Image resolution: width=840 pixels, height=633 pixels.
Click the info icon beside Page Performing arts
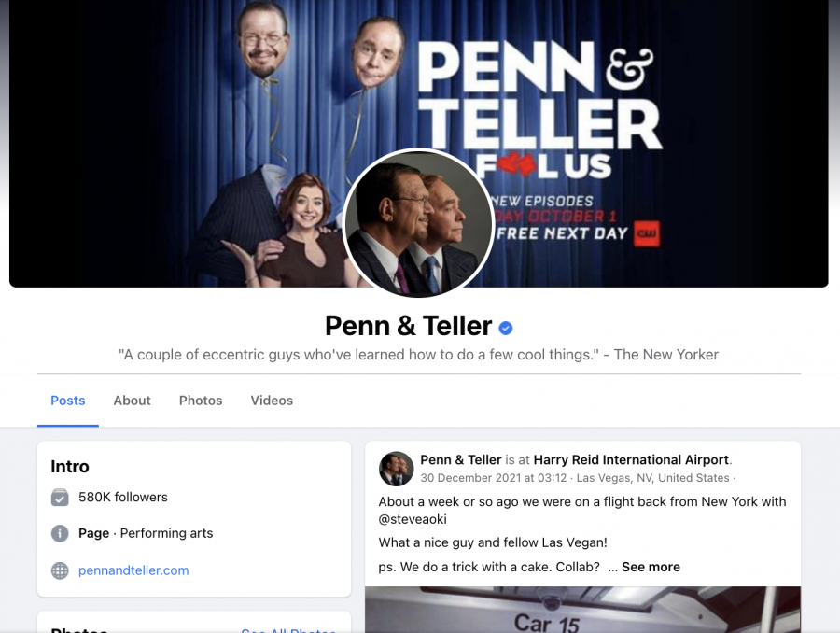(60, 533)
